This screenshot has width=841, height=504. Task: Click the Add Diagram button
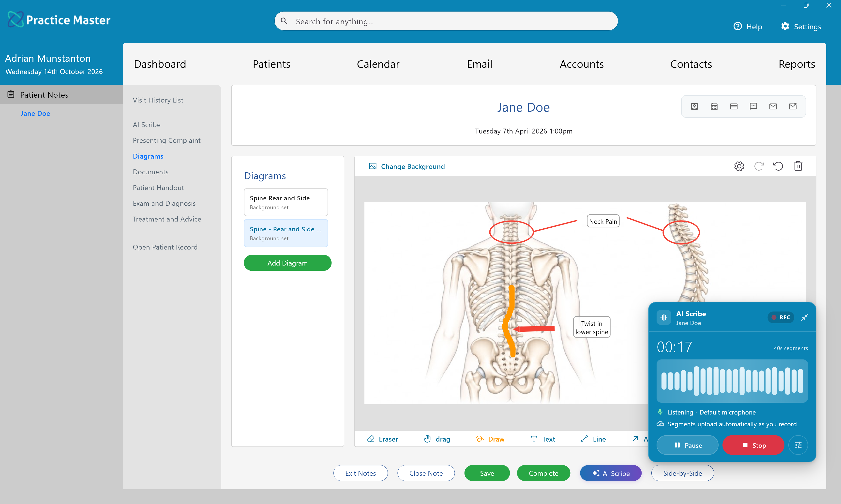click(x=287, y=263)
